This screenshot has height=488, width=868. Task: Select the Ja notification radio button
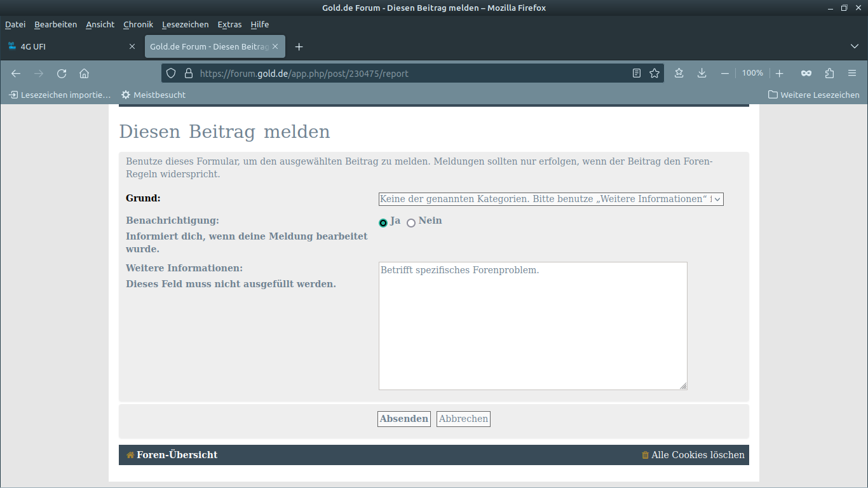tap(383, 223)
